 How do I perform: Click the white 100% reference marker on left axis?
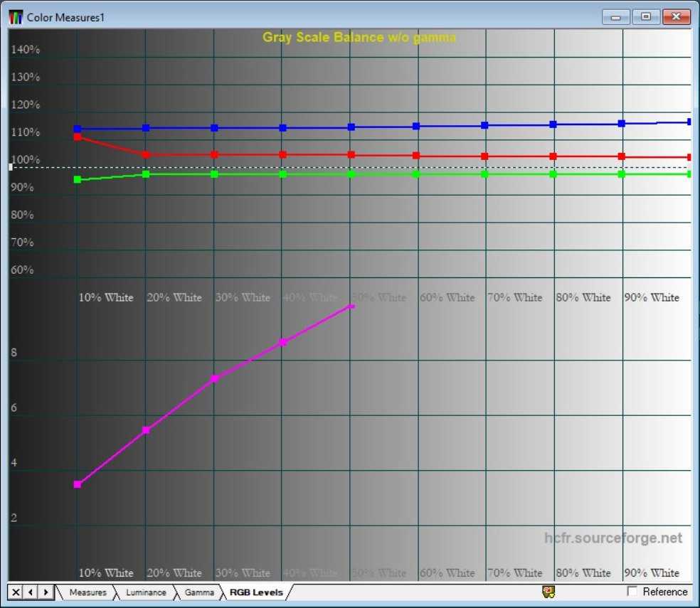coord(11,167)
